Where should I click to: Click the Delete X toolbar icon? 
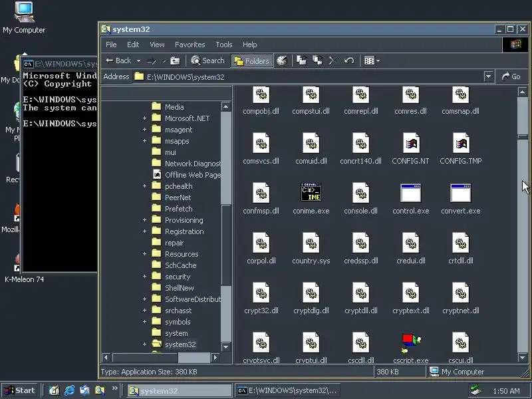pyautogui.click(x=333, y=61)
